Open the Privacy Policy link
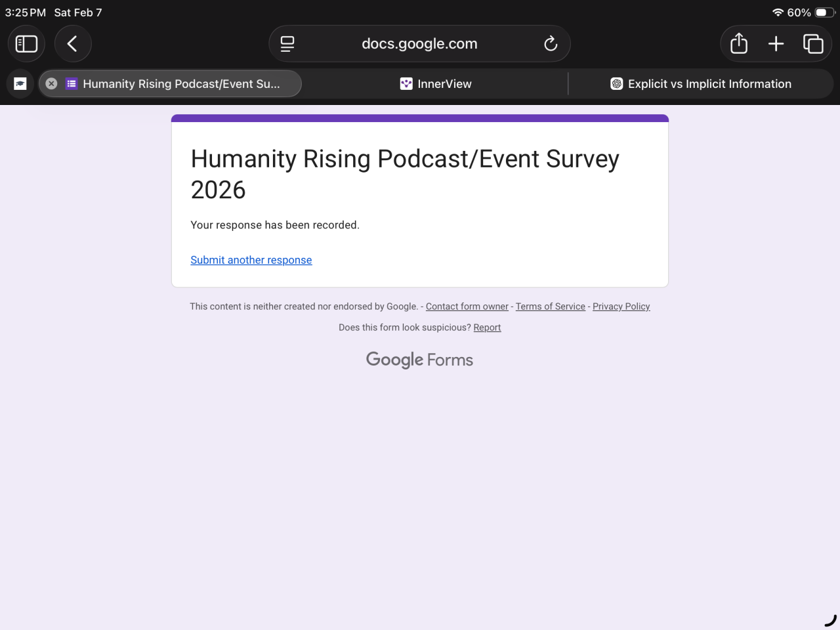This screenshot has height=630, width=840. click(x=621, y=306)
